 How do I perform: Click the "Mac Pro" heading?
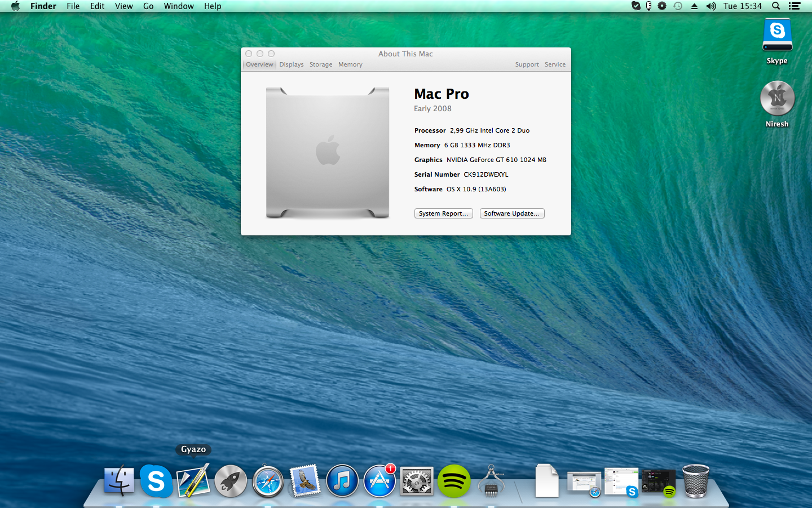pyautogui.click(x=442, y=94)
